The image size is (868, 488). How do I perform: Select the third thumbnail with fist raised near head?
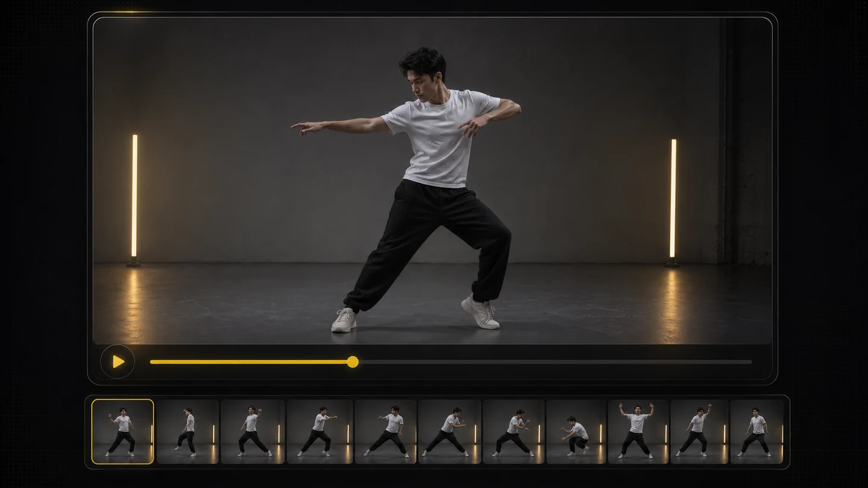(x=253, y=431)
